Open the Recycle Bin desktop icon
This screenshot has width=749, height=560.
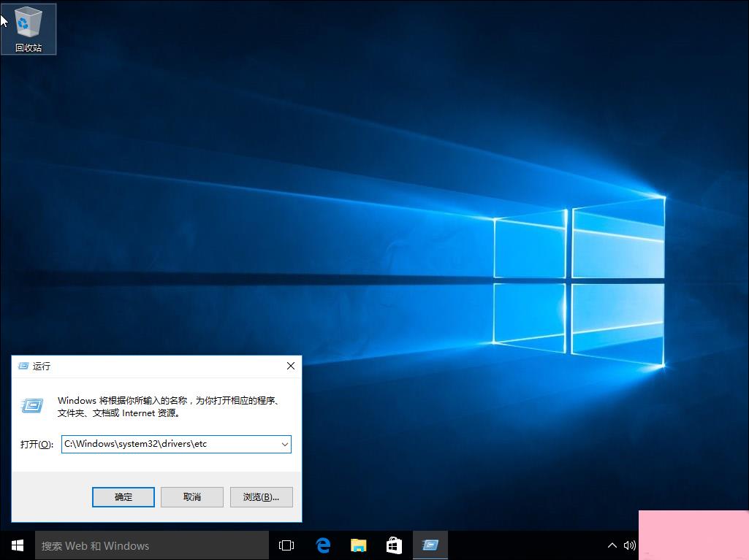click(x=28, y=29)
